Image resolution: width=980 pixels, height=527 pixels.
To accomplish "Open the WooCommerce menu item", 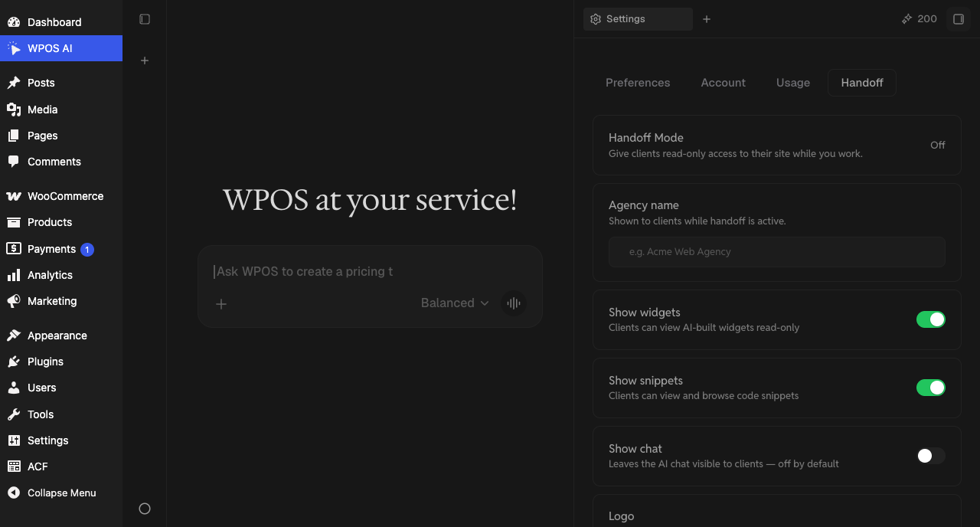I will (x=61, y=196).
